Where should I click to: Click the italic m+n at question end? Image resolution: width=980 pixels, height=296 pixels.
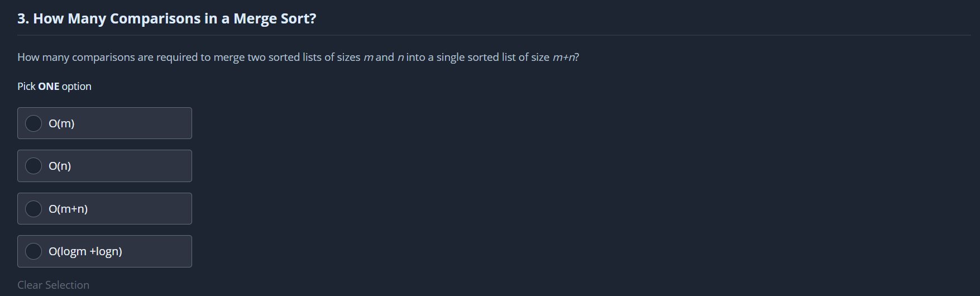pyautogui.click(x=564, y=57)
